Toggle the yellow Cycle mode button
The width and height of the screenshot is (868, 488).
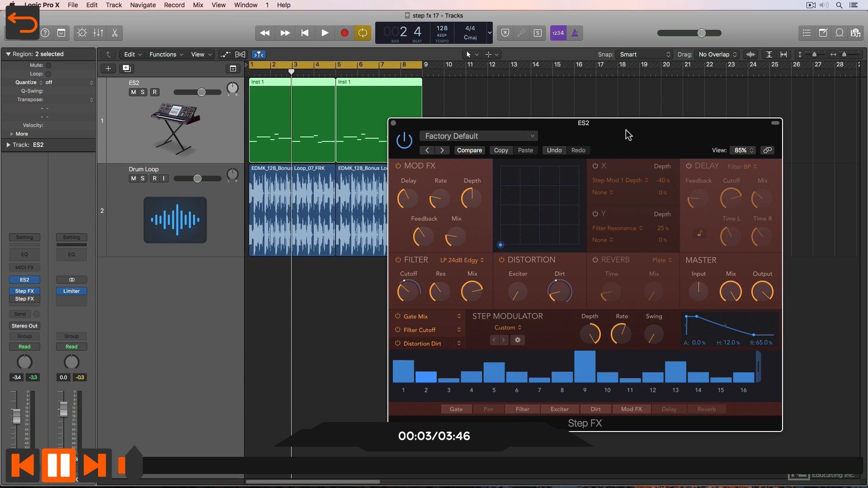point(363,33)
